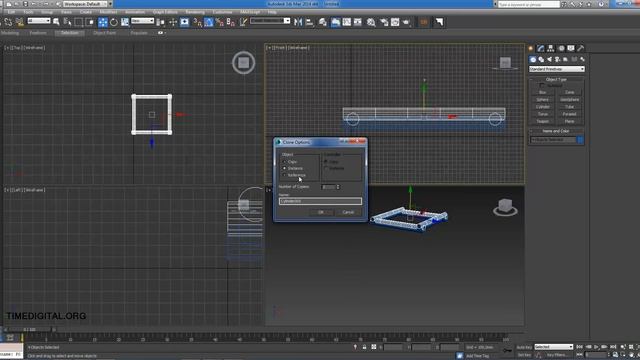Open key filter Selected dropdown
This screenshot has height=360, width=640.
[554, 347]
